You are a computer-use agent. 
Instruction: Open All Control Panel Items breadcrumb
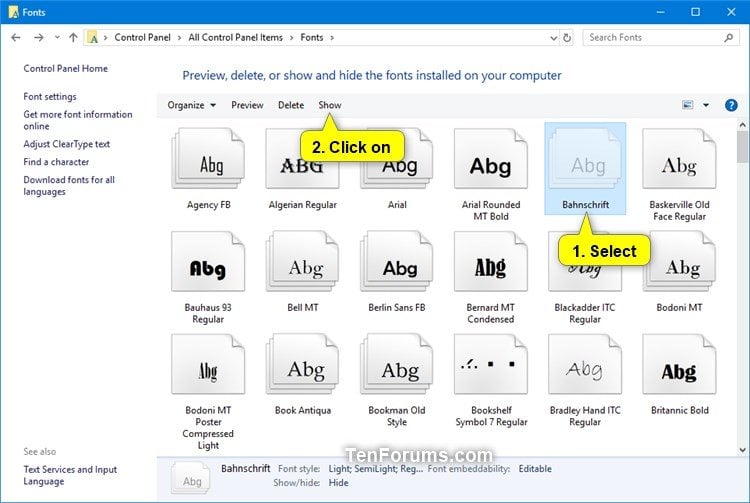(235, 37)
